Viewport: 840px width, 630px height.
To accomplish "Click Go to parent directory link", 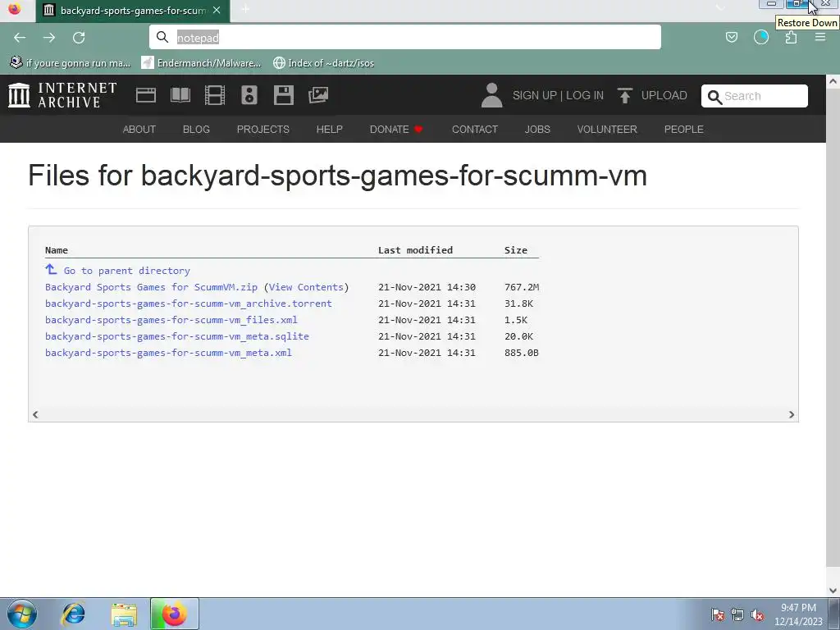I will (126, 271).
